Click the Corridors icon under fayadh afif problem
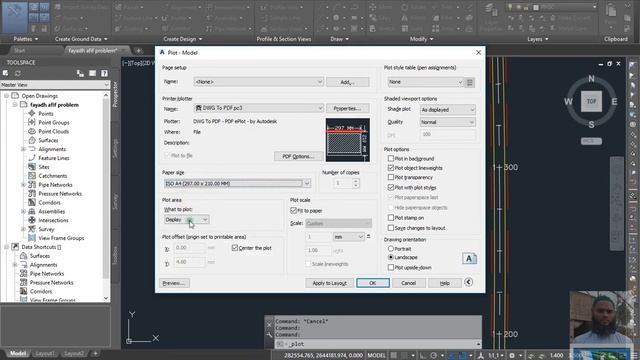This screenshot has width=640, height=360. (x=32, y=202)
